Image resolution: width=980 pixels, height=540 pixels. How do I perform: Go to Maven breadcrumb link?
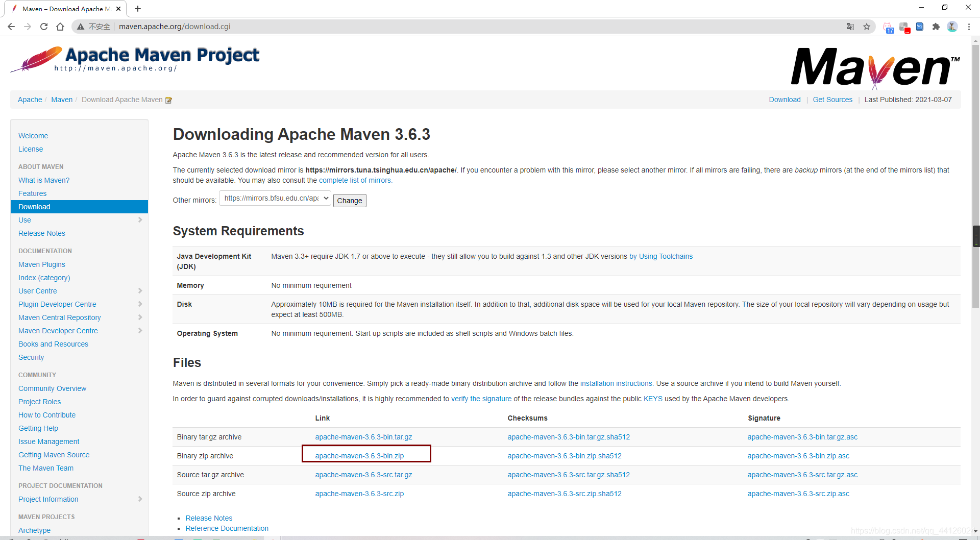[x=62, y=100]
